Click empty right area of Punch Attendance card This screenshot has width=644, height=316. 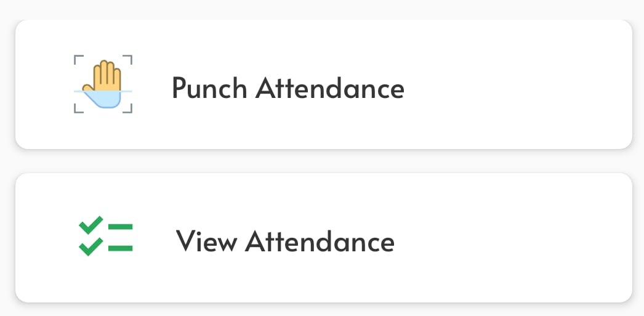[x=518, y=84]
